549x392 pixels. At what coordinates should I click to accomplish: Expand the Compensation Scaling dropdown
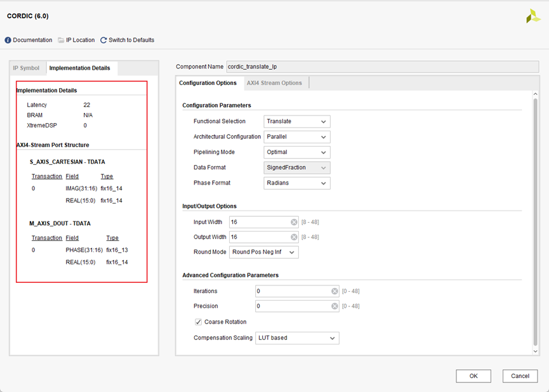[297, 338]
